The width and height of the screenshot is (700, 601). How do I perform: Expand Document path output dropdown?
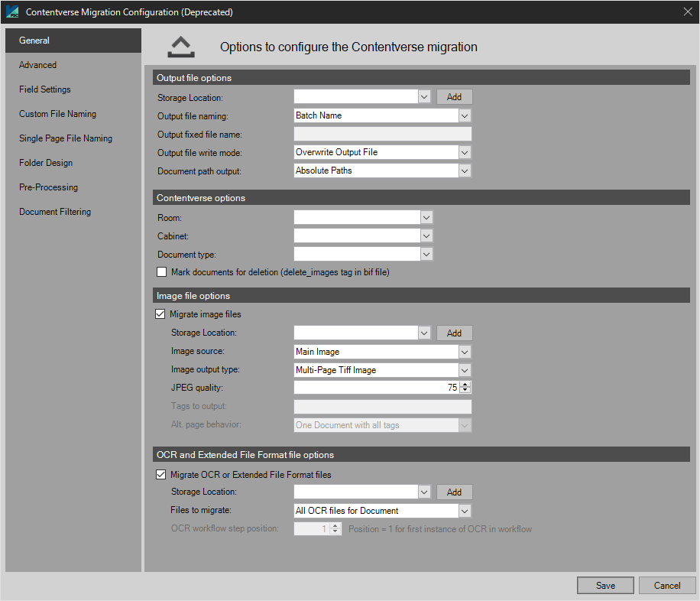465,171
